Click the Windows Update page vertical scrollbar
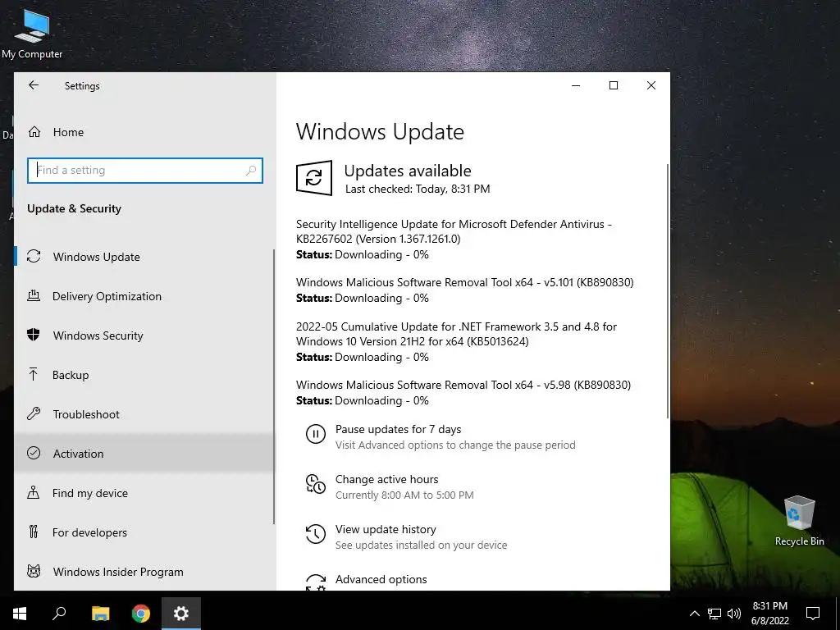840x630 pixels. point(668,291)
